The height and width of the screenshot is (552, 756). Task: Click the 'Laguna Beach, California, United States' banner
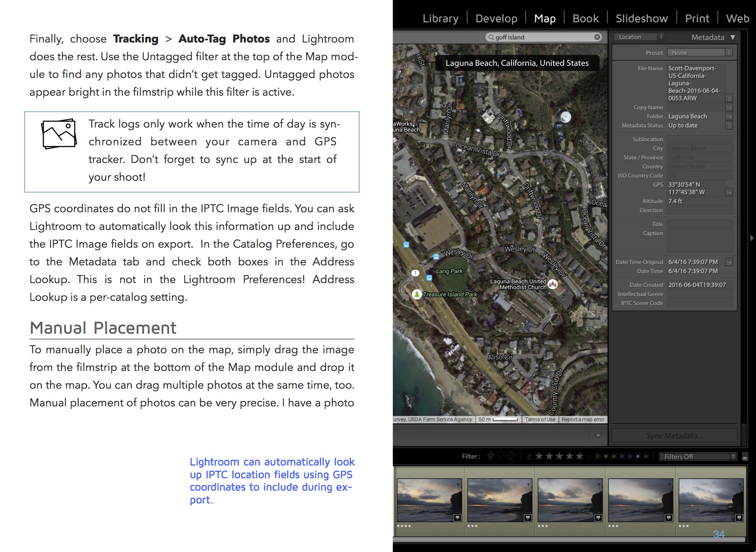point(517,63)
